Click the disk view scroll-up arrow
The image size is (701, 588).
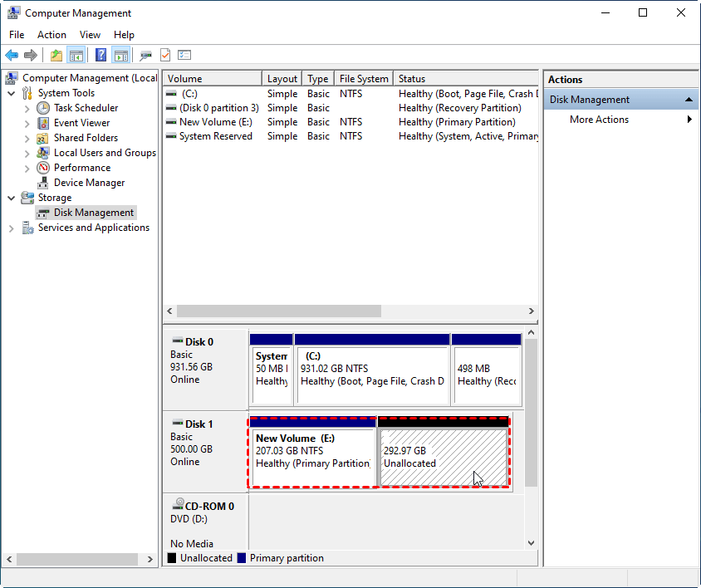(x=531, y=332)
